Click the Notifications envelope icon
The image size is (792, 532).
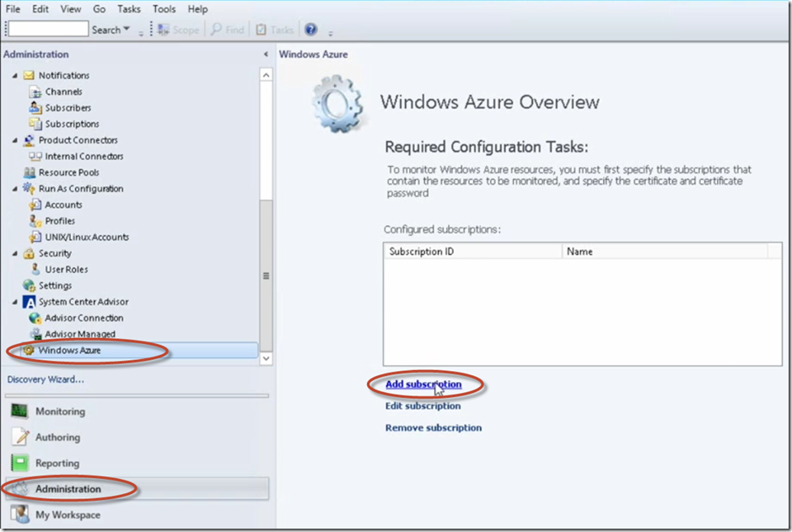click(29, 75)
